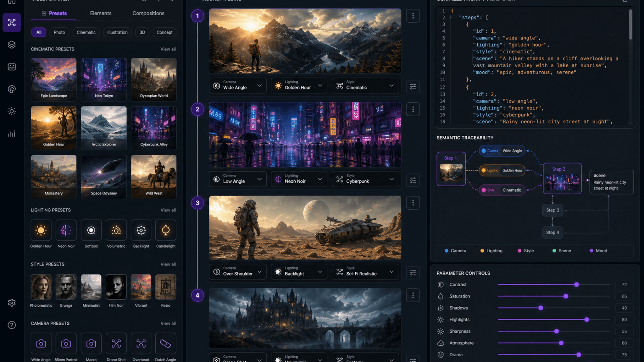Screen dimensions: 644x362
Task: Open step 1 Style Cinematic dropdown
Action: point(365,85)
